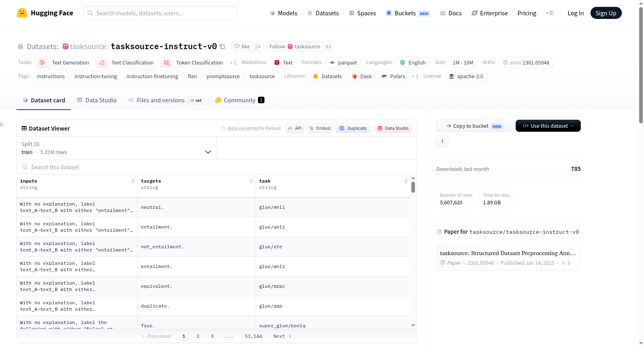Sort the targets column
Screen dimensions: 644x347
click(x=251, y=181)
